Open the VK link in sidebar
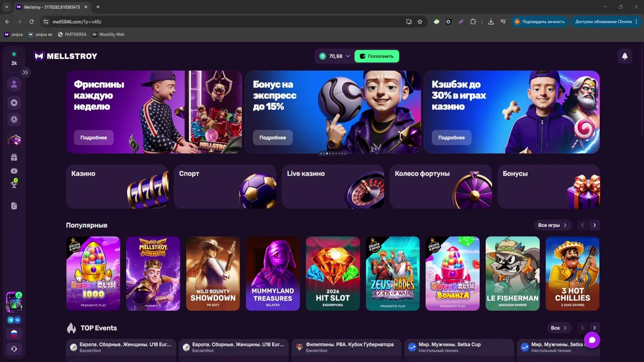644x362 pixels. click(x=18, y=320)
